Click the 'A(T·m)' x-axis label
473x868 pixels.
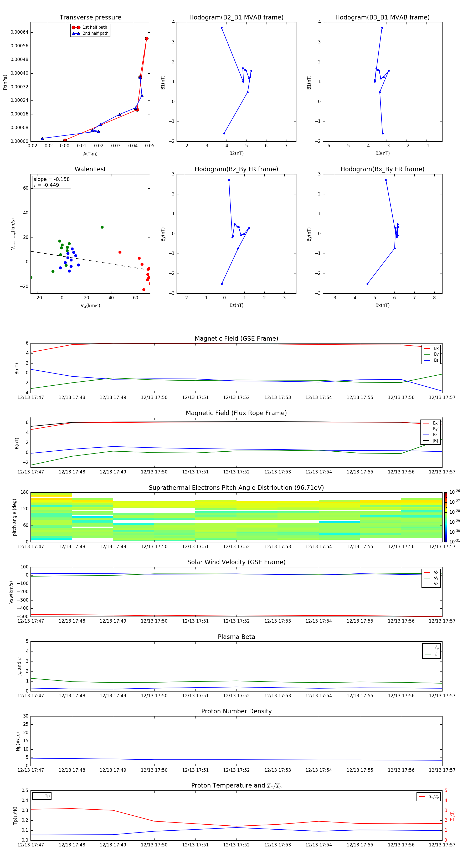coord(90,154)
